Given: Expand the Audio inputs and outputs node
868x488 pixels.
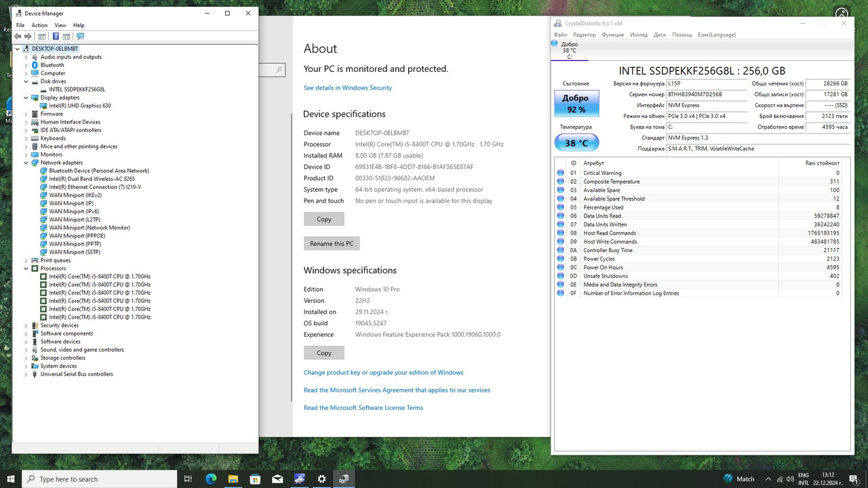Looking at the screenshot, I should click(x=26, y=57).
